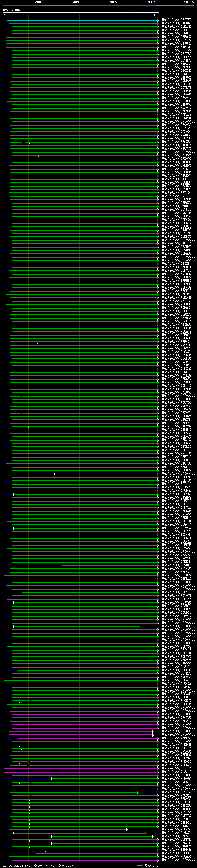The height and width of the screenshot is (868, 197).
Task: Click the purple ~60% identity legend segment
Action: click(99, 6)
